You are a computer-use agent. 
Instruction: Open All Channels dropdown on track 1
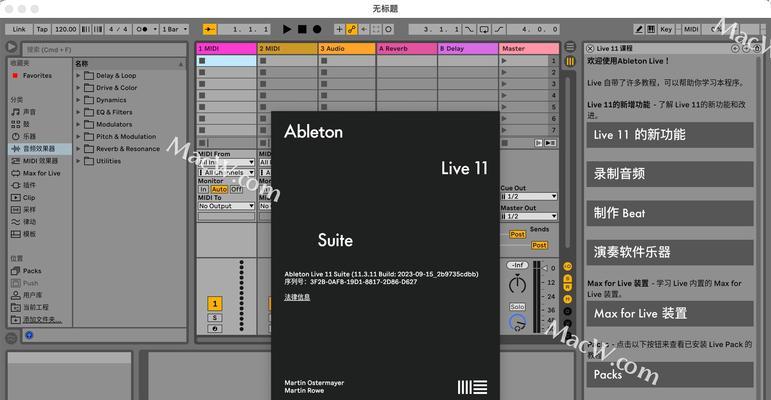[x=226, y=173]
